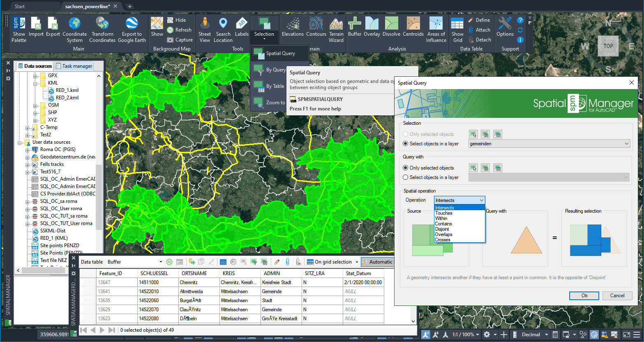Click the blue help question icon
The image size is (644, 342).
pos(520,20)
